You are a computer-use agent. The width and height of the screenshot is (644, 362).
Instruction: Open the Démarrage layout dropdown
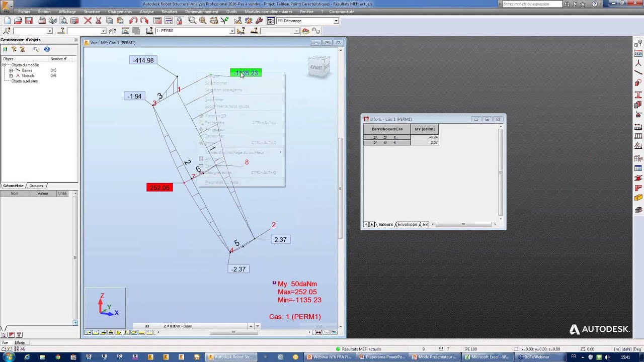click(x=336, y=21)
